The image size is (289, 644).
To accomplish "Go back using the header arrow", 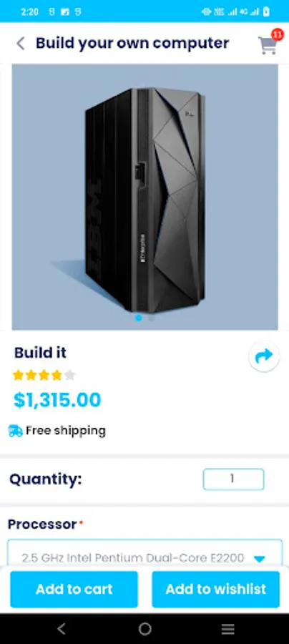I will 21,43.
